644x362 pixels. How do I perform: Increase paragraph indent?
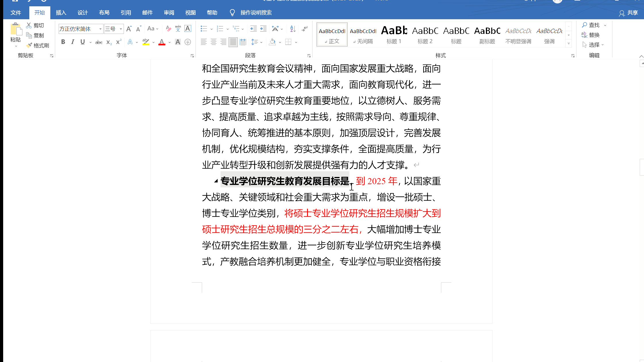coord(263,28)
